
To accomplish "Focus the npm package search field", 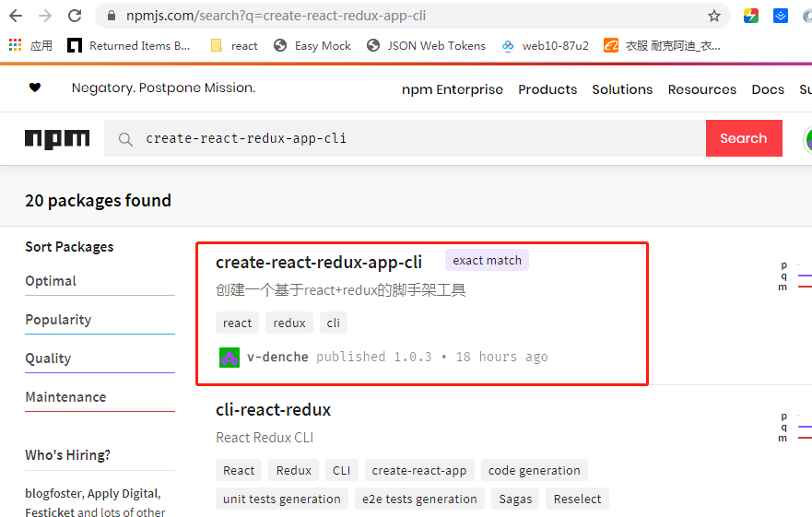I will [x=405, y=138].
